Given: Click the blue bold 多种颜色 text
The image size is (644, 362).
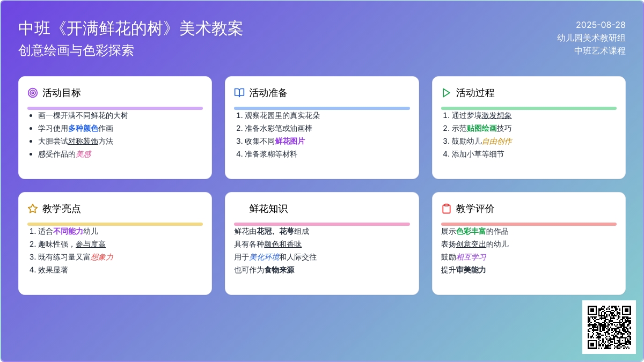Looking at the screenshot, I should coord(83,128).
